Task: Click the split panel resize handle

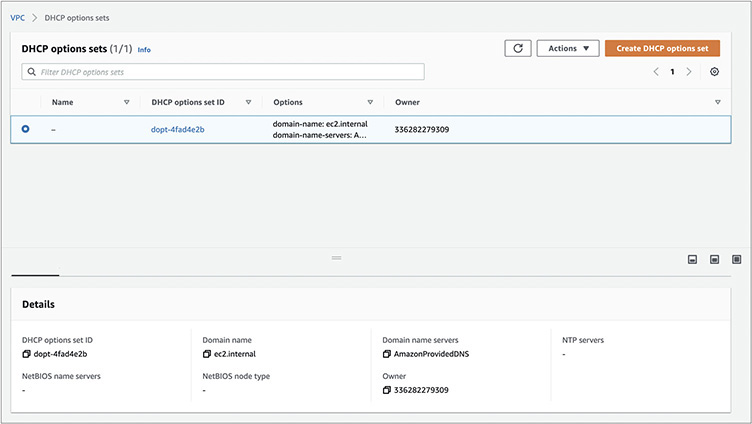Action: click(336, 258)
